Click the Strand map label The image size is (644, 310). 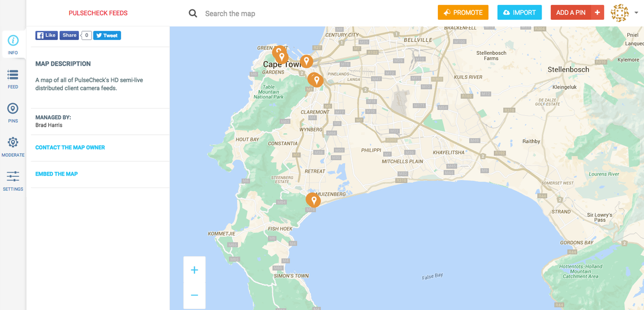561,212
